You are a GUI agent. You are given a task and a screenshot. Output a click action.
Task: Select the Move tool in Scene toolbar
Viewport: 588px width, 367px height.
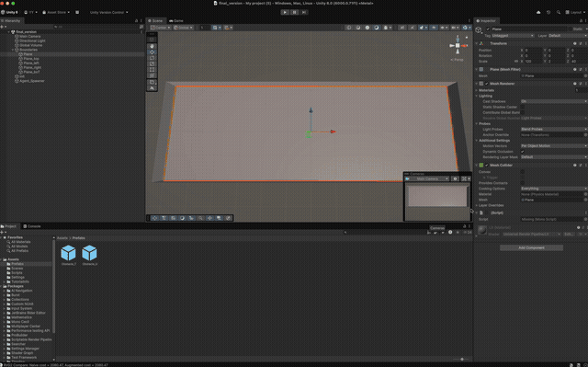[x=152, y=52]
